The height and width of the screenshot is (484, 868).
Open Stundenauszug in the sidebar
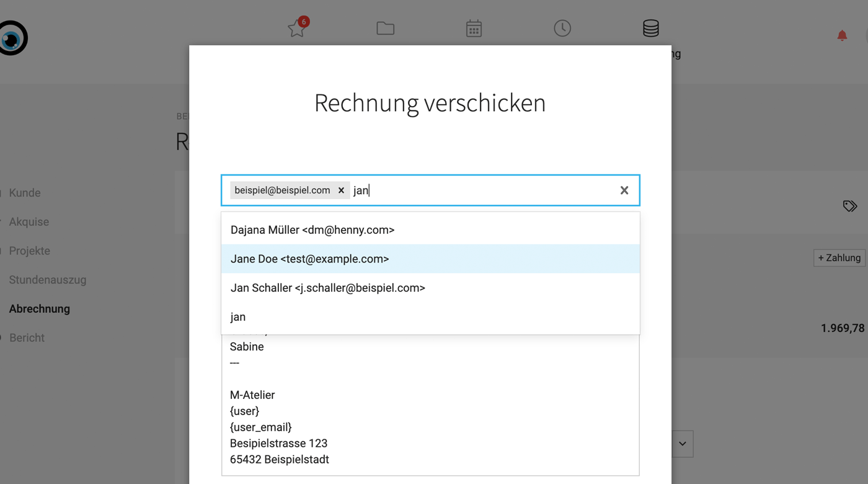[48, 280]
